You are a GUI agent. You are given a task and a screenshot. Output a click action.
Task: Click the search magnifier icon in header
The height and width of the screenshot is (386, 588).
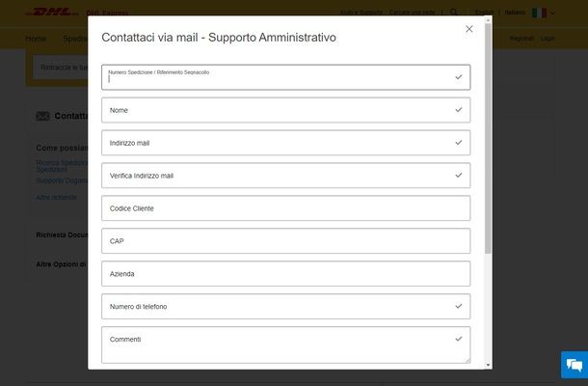click(x=454, y=12)
